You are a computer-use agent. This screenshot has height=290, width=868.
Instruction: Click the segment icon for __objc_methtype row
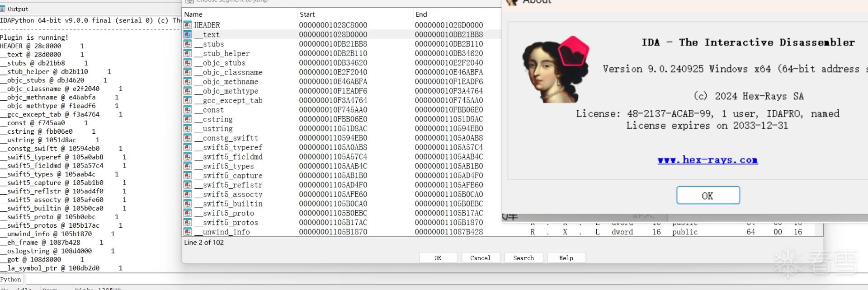pos(187,91)
